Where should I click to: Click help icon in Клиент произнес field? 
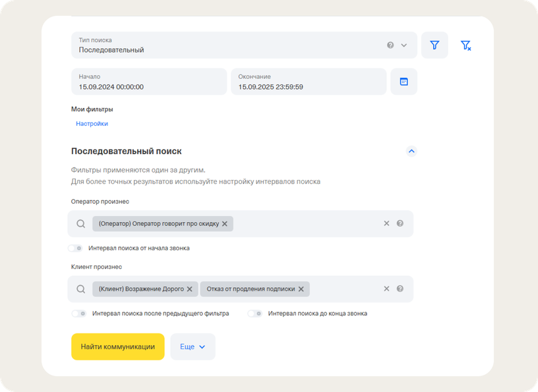(400, 289)
